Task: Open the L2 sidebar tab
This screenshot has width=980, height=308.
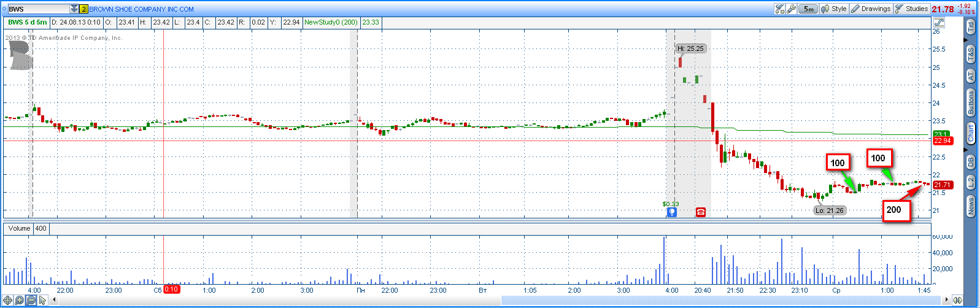Action: click(x=971, y=182)
